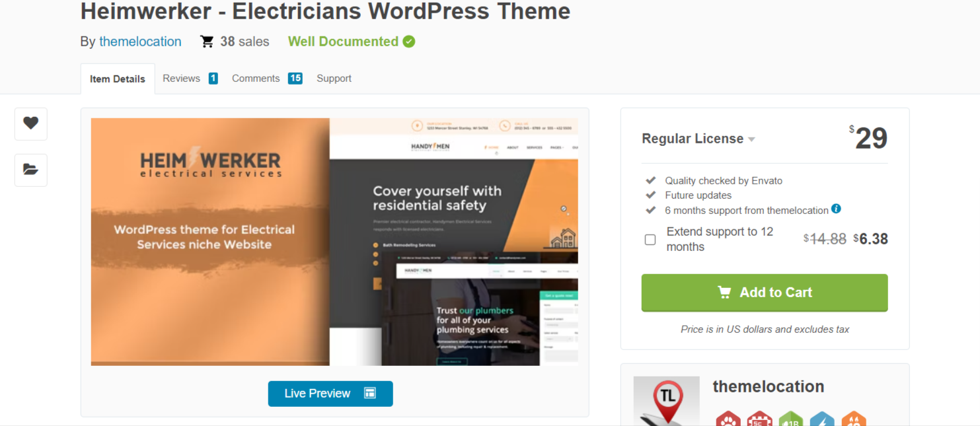Switch to the Reviews tab
Viewport: 980px width, 426px height.
click(181, 78)
